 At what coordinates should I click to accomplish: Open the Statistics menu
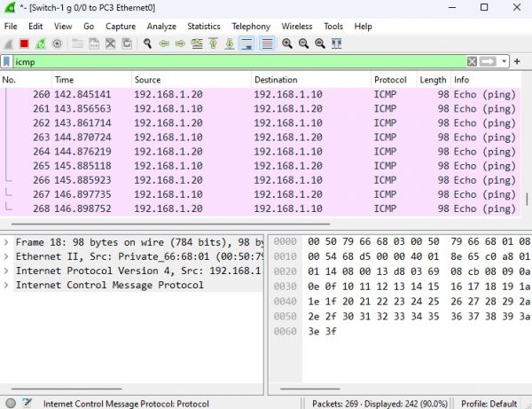(x=204, y=27)
